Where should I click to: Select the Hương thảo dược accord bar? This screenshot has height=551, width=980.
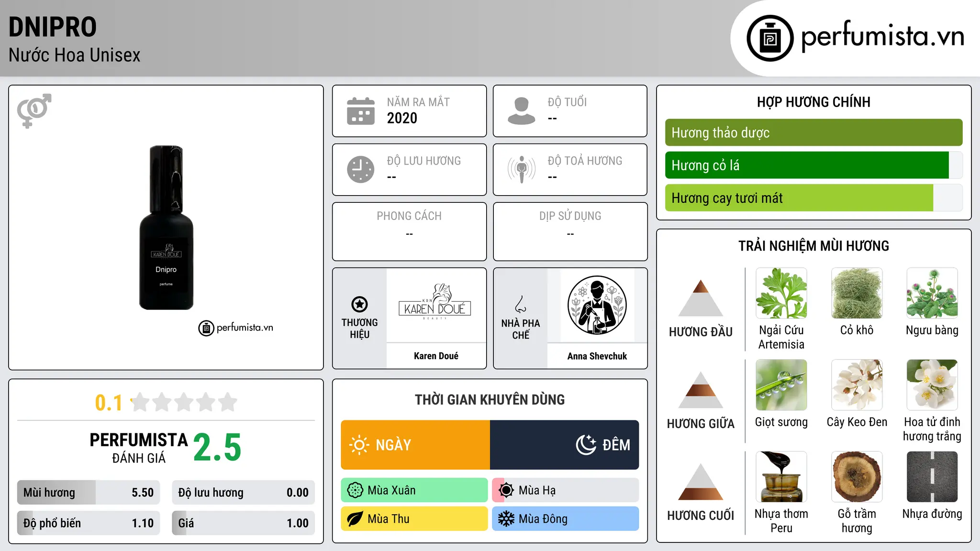(813, 132)
